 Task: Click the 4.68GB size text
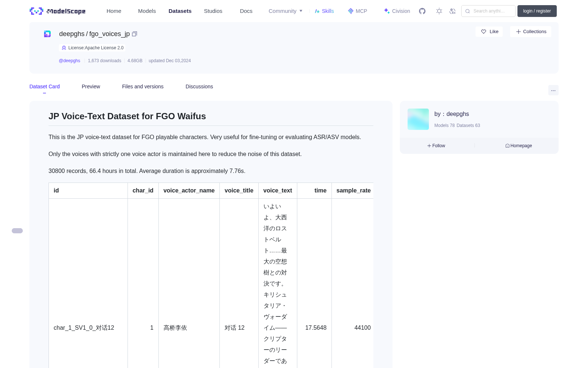pyautogui.click(x=135, y=61)
